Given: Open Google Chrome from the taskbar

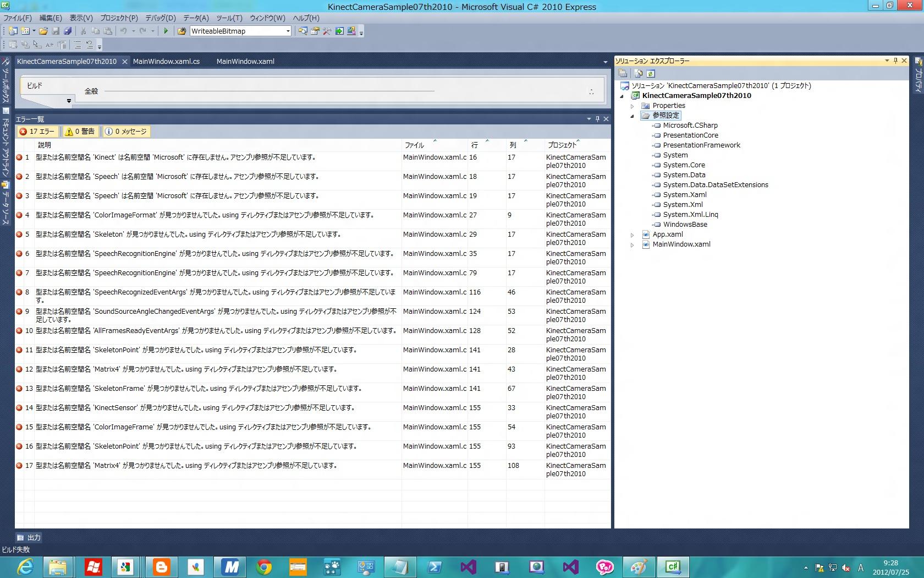Looking at the screenshot, I should [x=263, y=566].
